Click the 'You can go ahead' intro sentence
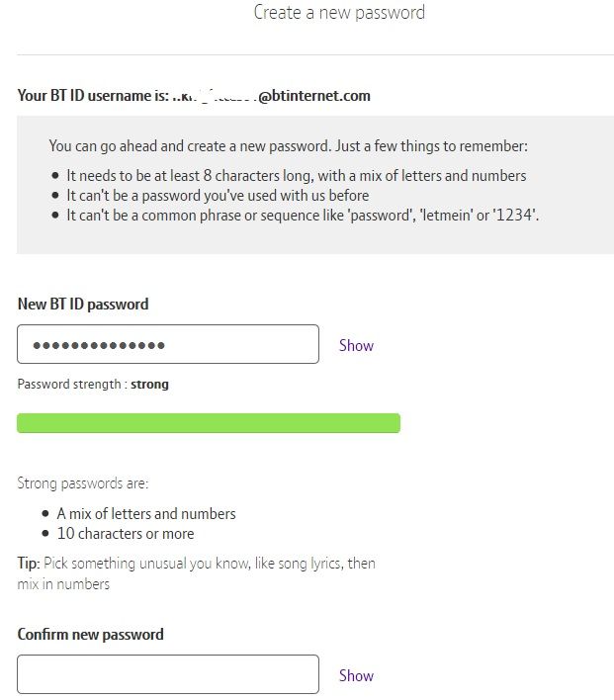 288,145
